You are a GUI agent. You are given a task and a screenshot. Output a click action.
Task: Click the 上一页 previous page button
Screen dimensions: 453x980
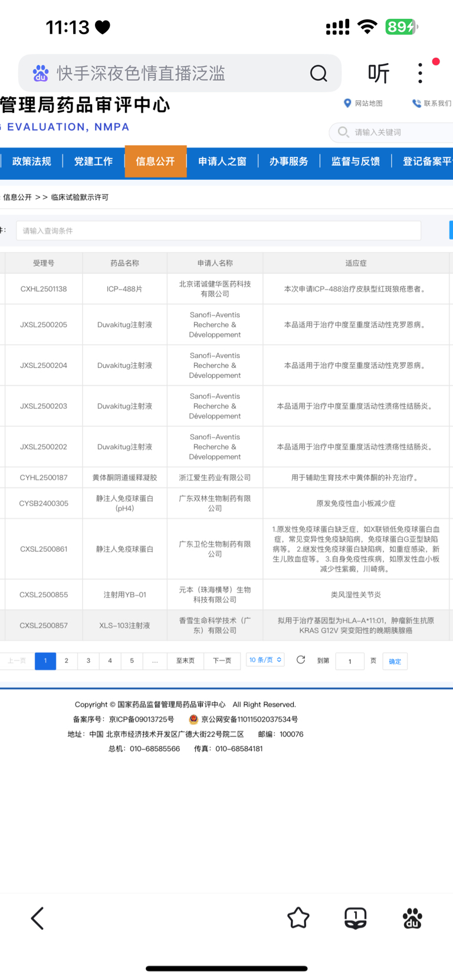pos(17,661)
